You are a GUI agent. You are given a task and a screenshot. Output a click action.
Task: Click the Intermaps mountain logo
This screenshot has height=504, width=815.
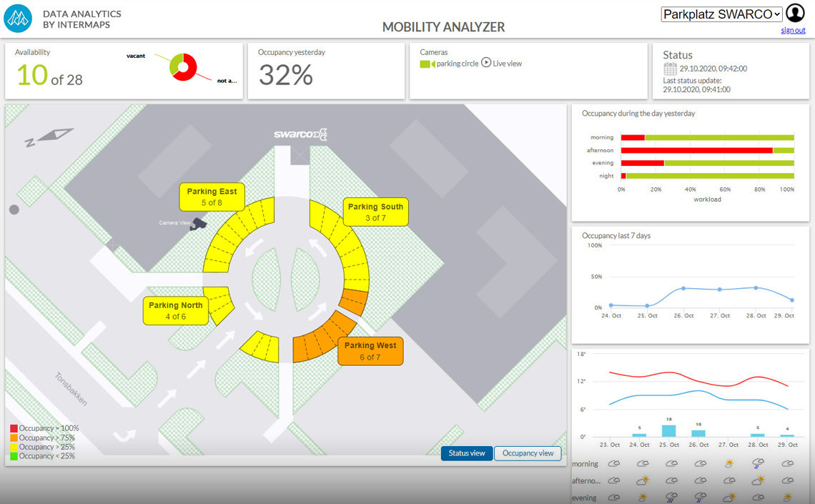click(x=18, y=18)
